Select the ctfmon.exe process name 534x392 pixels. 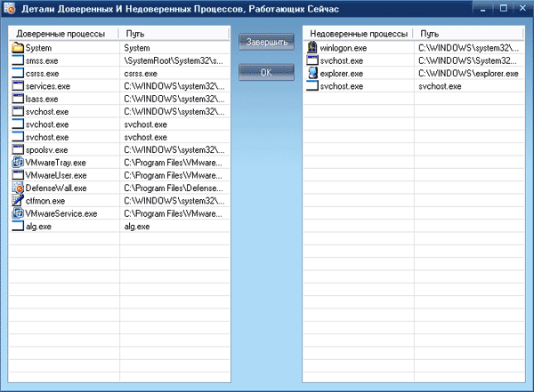point(45,201)
